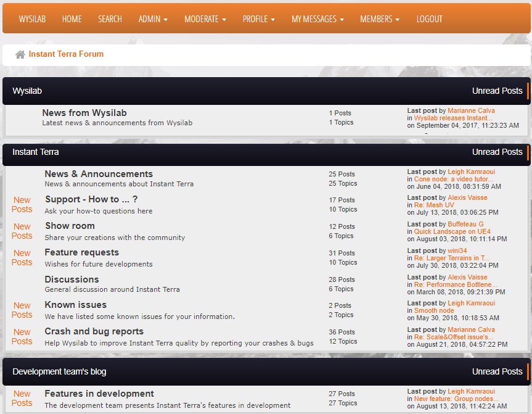Open the 'Re: Larger Terrains in T...' post
The image size is (532, 414).
point(452,258)
